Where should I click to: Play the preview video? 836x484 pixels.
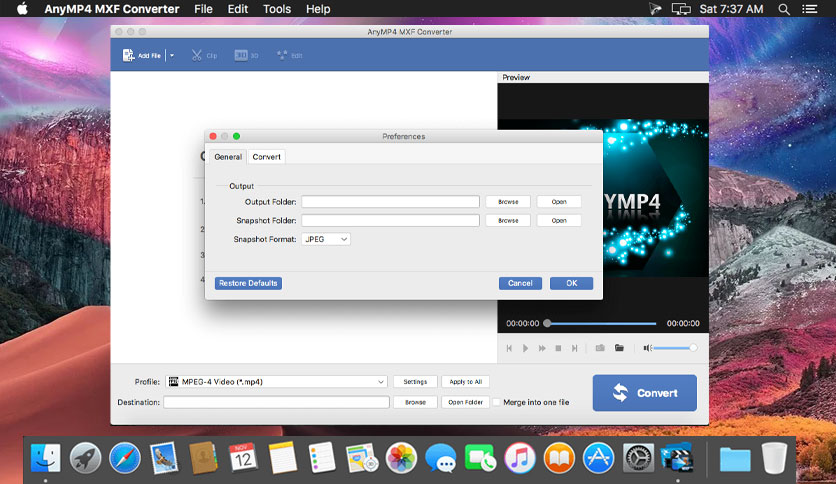[525, 348]
